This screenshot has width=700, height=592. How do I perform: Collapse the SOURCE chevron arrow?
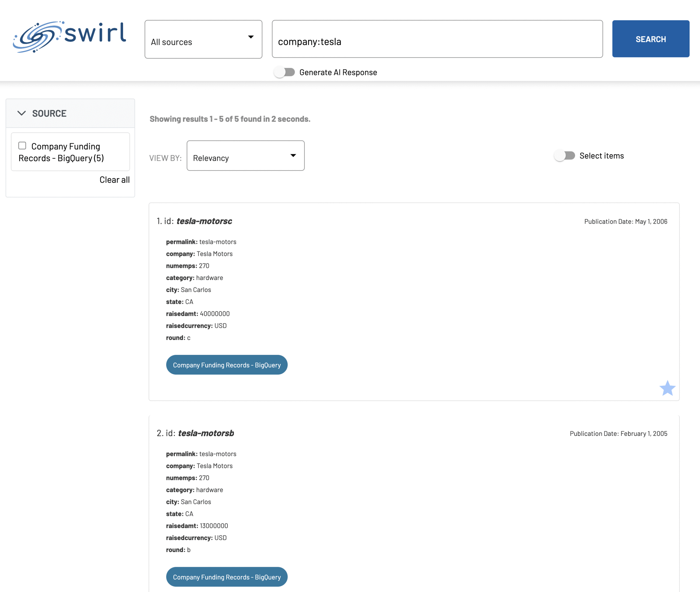pyautogui.click(x=22, y=113)
